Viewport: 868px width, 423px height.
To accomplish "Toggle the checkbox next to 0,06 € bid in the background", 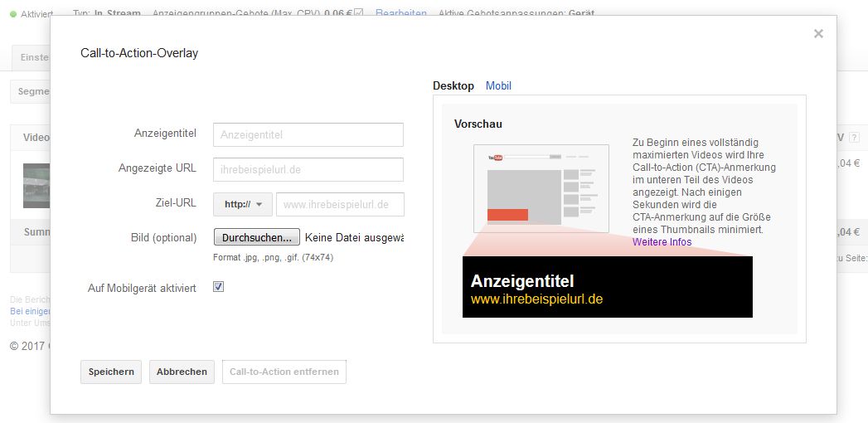I will click(x=359, y=12).
